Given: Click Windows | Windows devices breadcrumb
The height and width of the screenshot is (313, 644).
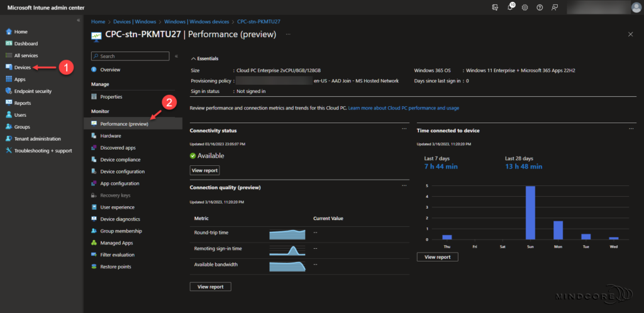Looking at the screenshot, I should coord(196,21).
